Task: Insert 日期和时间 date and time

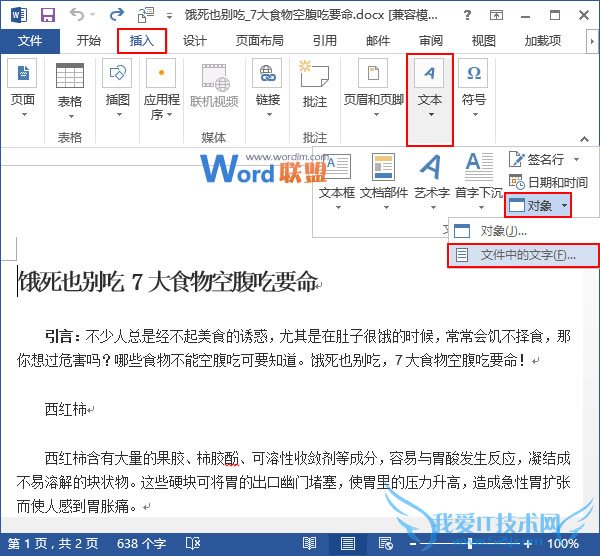Action: [x=548, y=182]
